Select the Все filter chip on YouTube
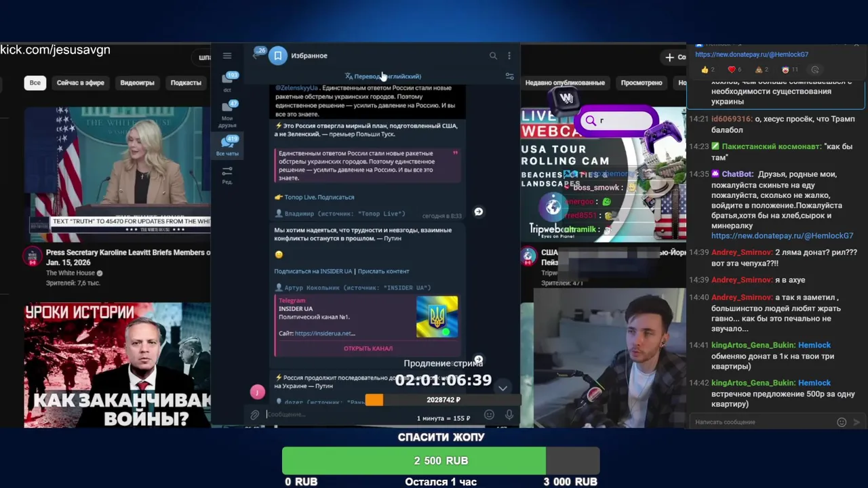 (x=35, y=83)
